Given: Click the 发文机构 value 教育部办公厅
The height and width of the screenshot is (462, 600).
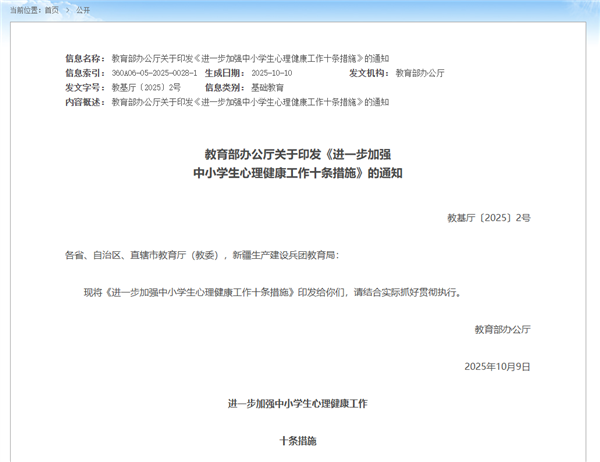Looking at the screenshot, I should pos(420,73).
